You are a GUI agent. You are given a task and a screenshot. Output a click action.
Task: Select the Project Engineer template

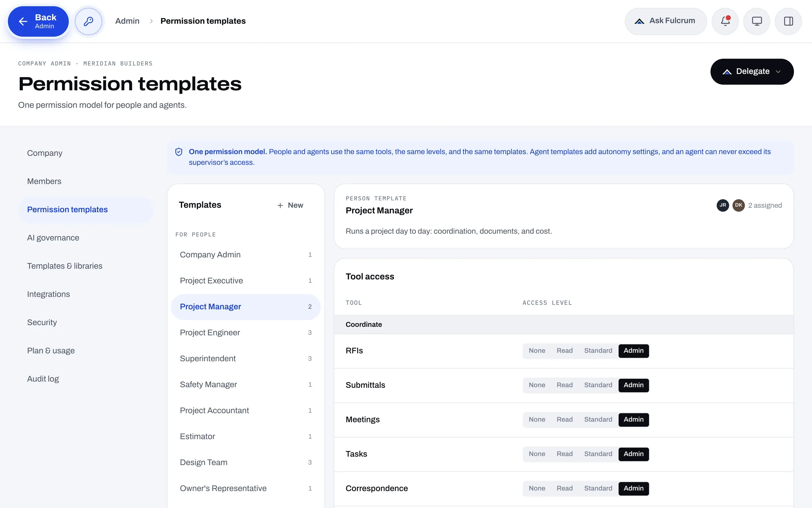coord(246,333)
